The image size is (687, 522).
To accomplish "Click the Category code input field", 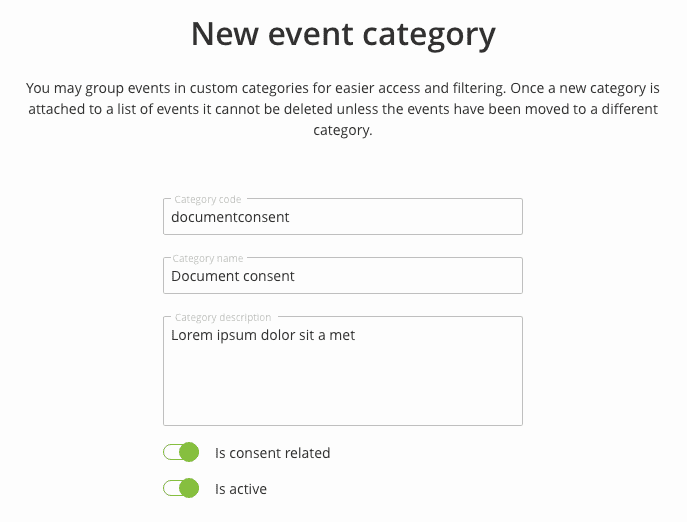I will [342, 217].
